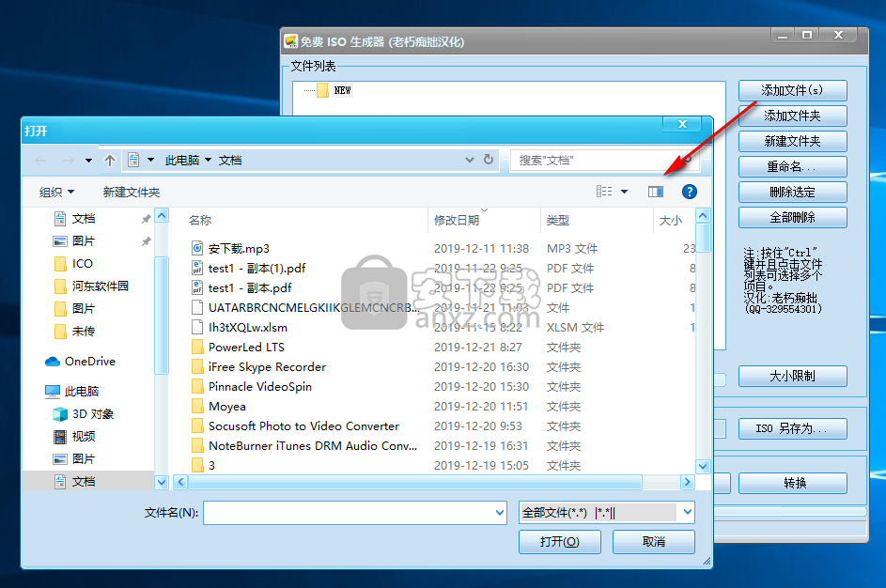This screenshot has width=886, height=588.
Task: Open file type filter dropdown
Action: (x=687, y=512)
